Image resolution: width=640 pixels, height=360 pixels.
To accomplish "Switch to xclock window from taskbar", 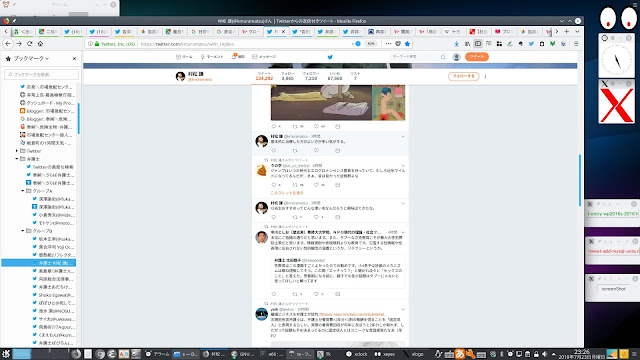I will click(x=357, y=354).
